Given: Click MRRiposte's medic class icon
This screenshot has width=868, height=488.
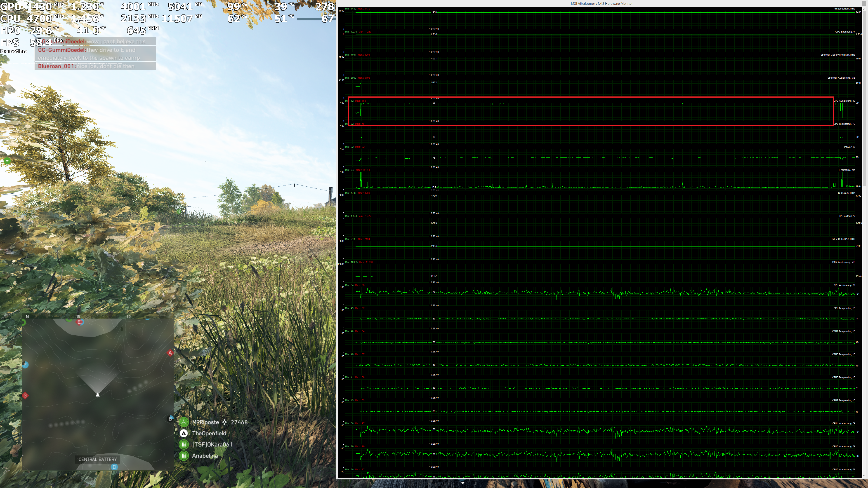Looking at the screenshot, I should tap(184, 422).
